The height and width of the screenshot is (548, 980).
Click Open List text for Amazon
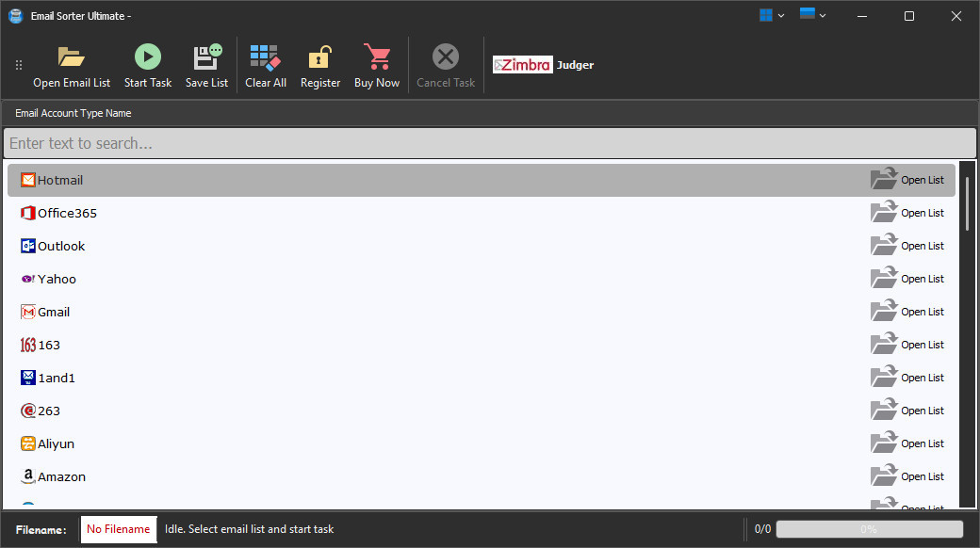click(x=923, y=476)
